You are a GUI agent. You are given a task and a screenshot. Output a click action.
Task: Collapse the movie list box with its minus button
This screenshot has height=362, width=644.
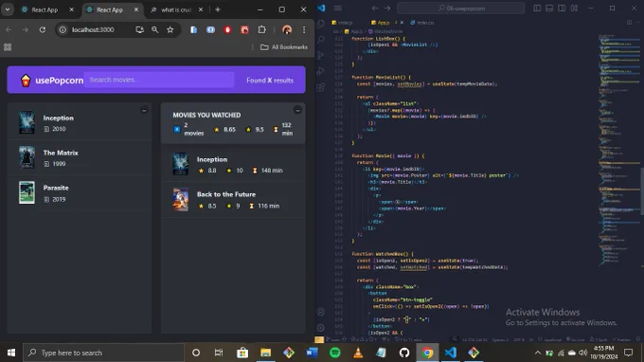pos(144,110)
